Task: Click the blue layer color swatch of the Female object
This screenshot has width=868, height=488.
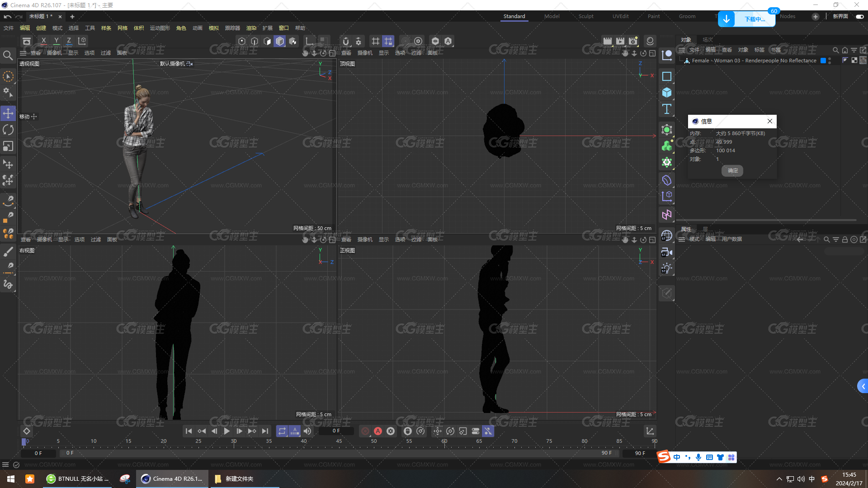Action: 823,61
